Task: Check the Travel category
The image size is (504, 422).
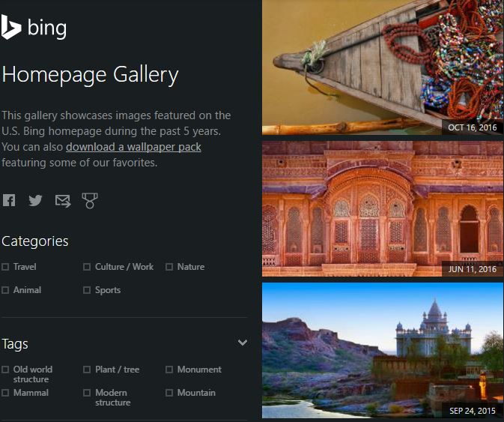Action: [5, 267]
